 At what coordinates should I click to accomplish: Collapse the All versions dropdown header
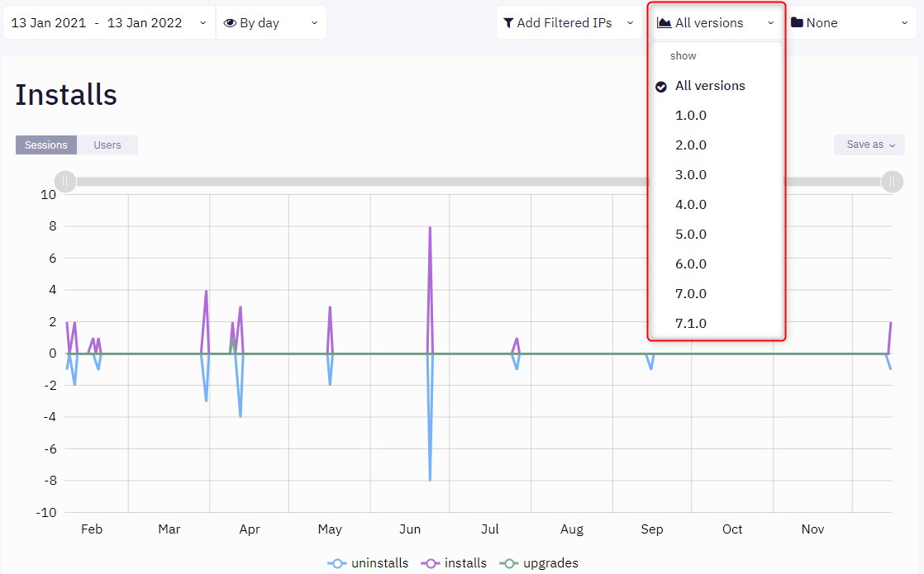(716, 23)
